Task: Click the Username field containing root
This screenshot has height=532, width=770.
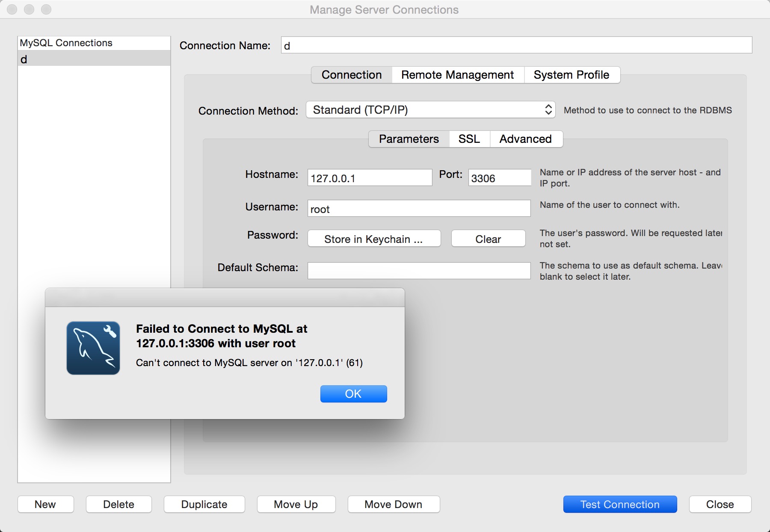Action: [419, 209]
